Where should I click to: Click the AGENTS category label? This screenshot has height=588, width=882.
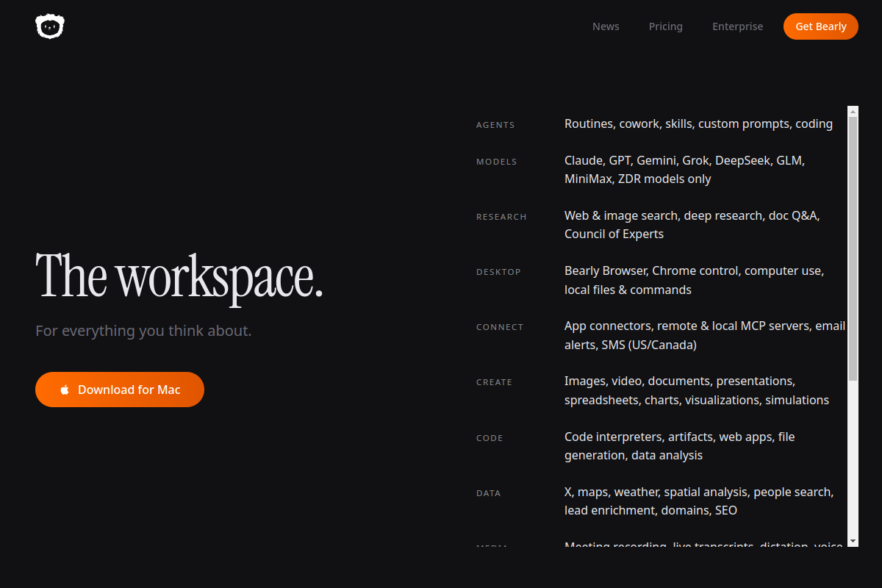(x=495, y=125)
